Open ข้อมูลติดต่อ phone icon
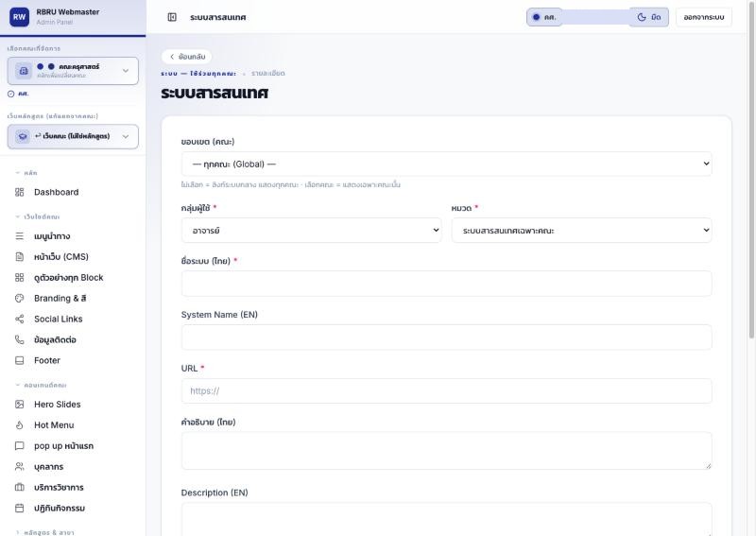This screenshot has height=536, width=756. pyautogui.click(x=19, y=339)
